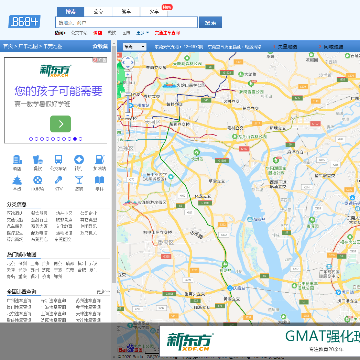Switch to the first highlighted search tab

(70, 12)
